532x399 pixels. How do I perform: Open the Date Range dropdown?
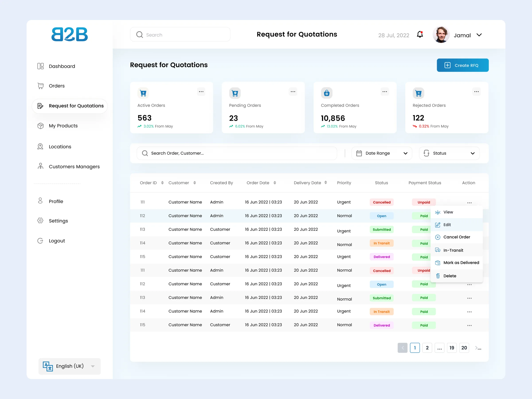pos(382,153)
